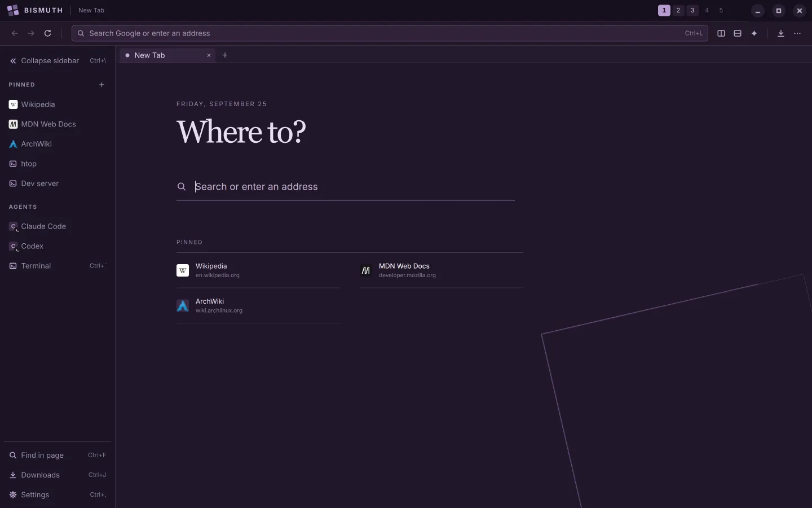The image size is (812, 508).
Task: Open the Dev server entry
Action: (58, 183)
